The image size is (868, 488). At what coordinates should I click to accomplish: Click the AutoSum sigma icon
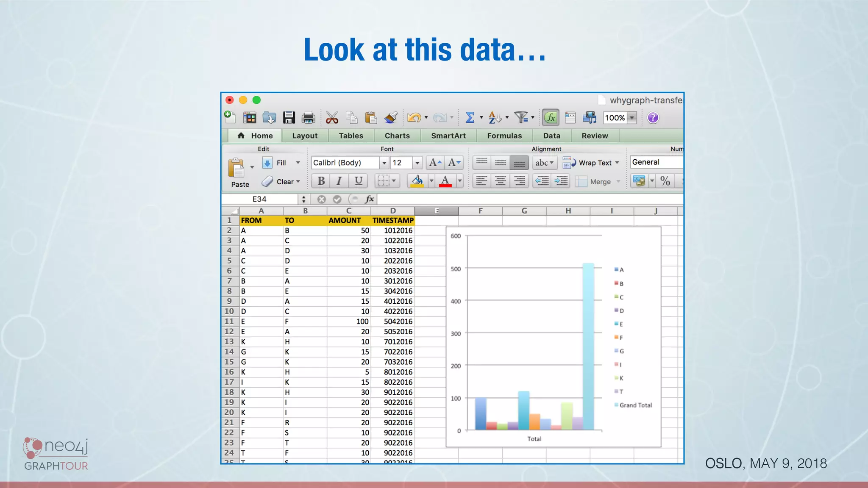coord(470,117)
